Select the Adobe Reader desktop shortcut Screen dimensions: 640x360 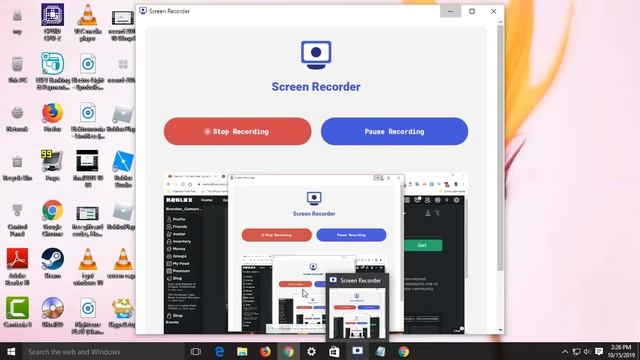pyautogui.click(x=18, y=267)
